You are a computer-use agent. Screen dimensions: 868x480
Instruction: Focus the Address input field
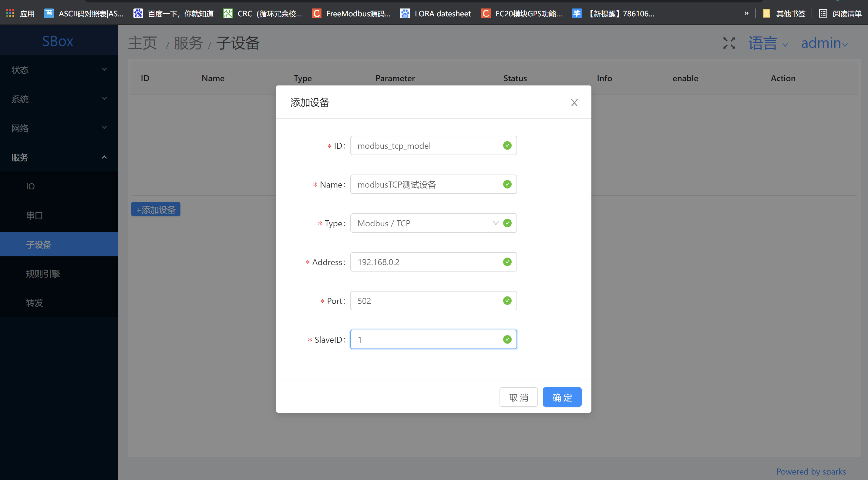pyautogui.click(x=433, y=262)
